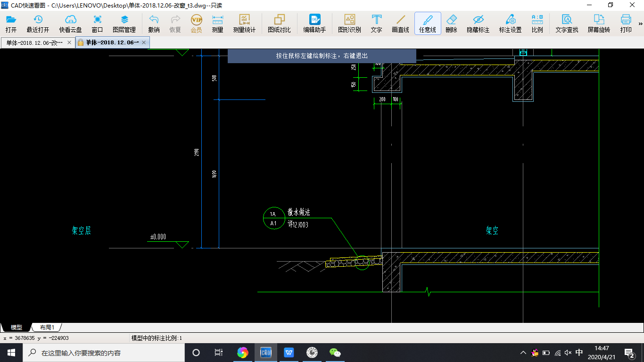Click the 散水做法 annotation text

point(299,213)
